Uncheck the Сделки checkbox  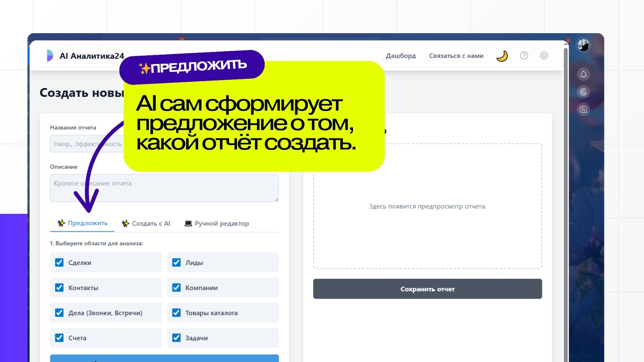tap(59, 262)
